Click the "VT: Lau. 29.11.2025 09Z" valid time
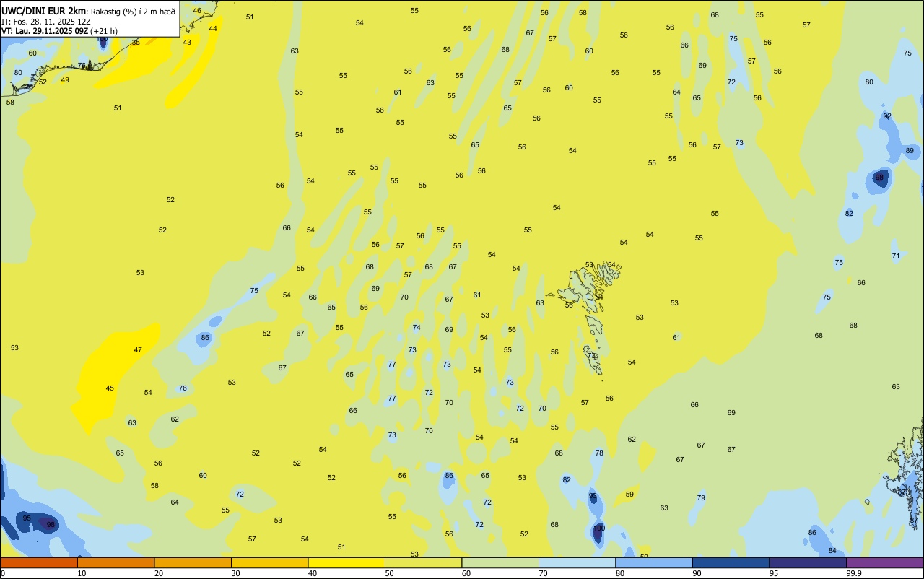This screenshot has width=924, height=579. (45, 31)
